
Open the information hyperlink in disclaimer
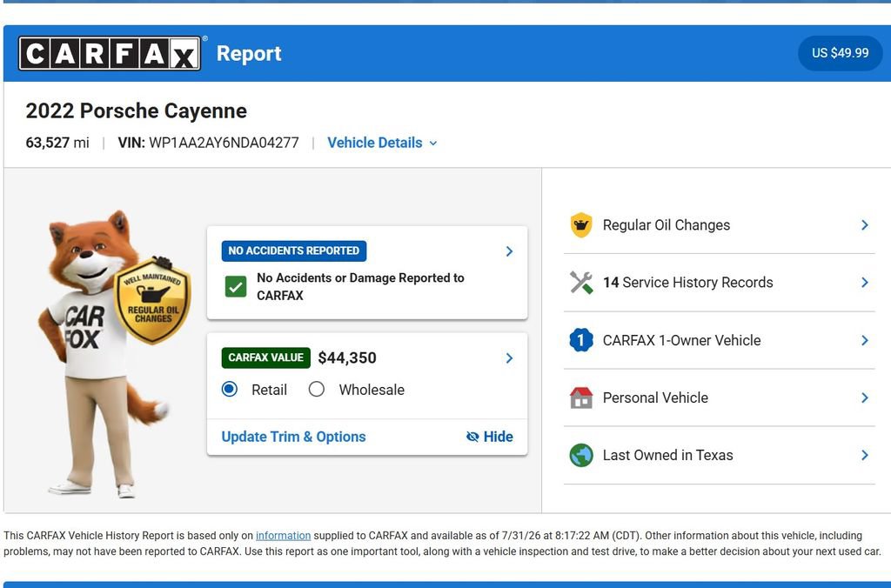pos(283,535)
